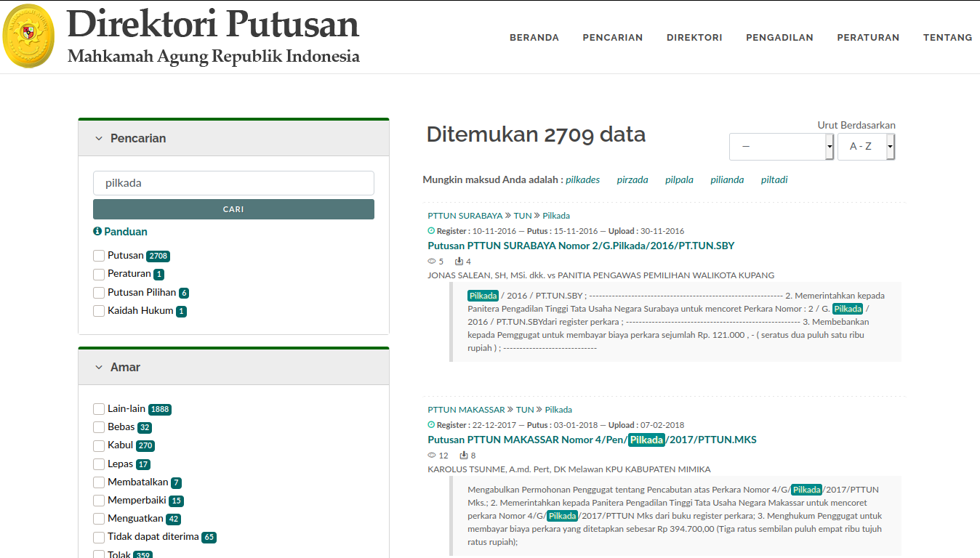Click the eye views icon showing 12

coord(432,456)
